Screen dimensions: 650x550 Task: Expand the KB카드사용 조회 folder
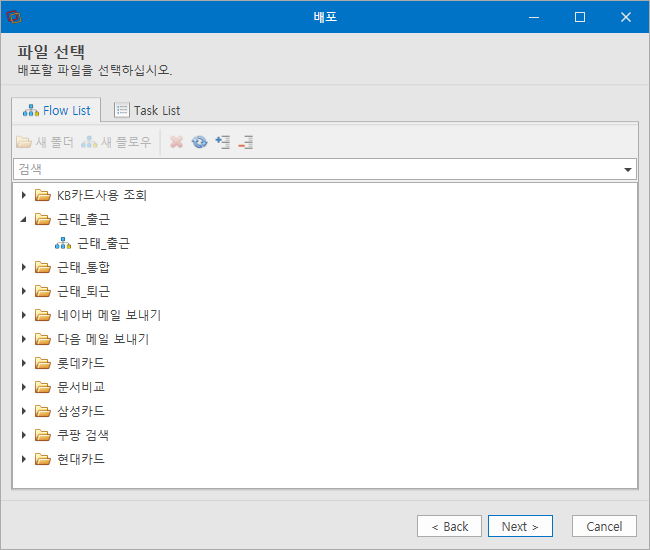tap(24, 195)
